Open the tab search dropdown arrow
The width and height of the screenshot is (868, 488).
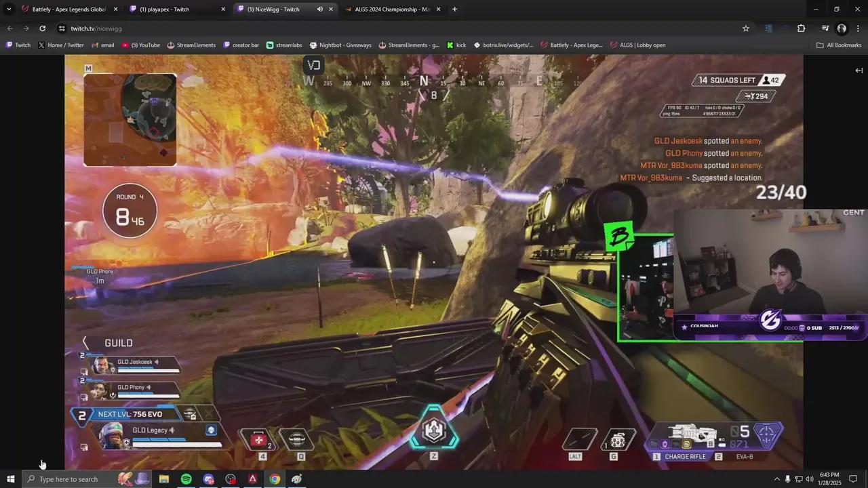click(x=9, y=9)
